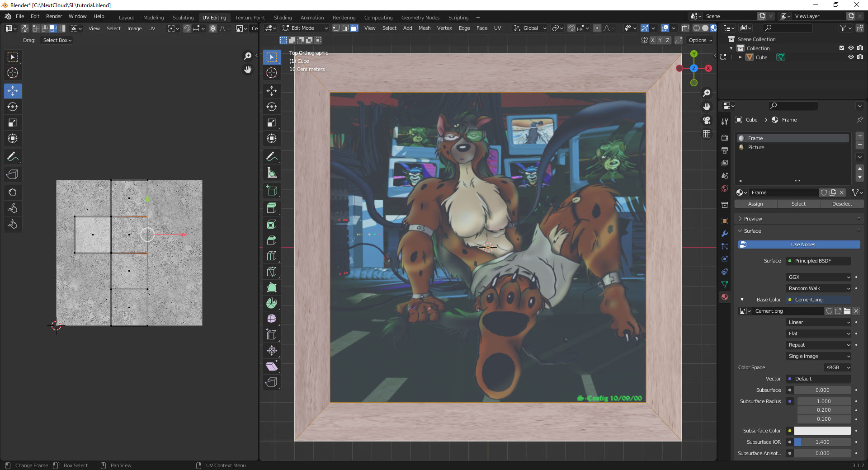Image resolution: width=868 pixels, height=470 pixels.
Task: Select the Inset Faces tool
Action: click(x=272, y=224)
